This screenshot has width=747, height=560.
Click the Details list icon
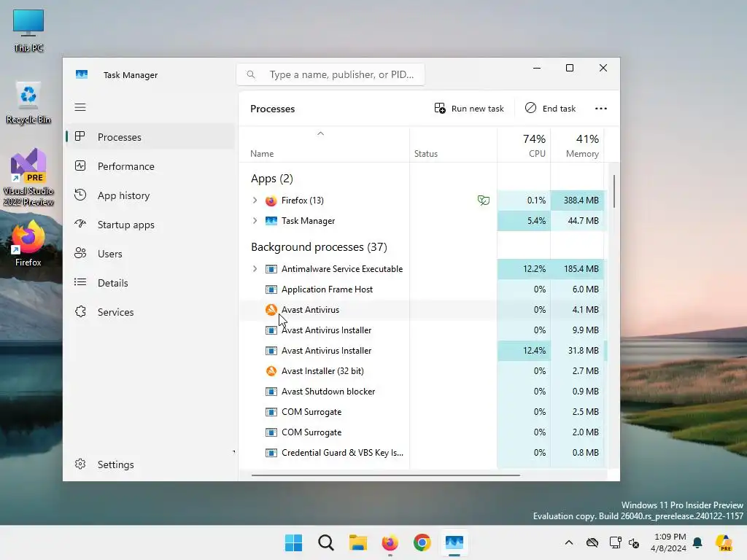[80, 282]
